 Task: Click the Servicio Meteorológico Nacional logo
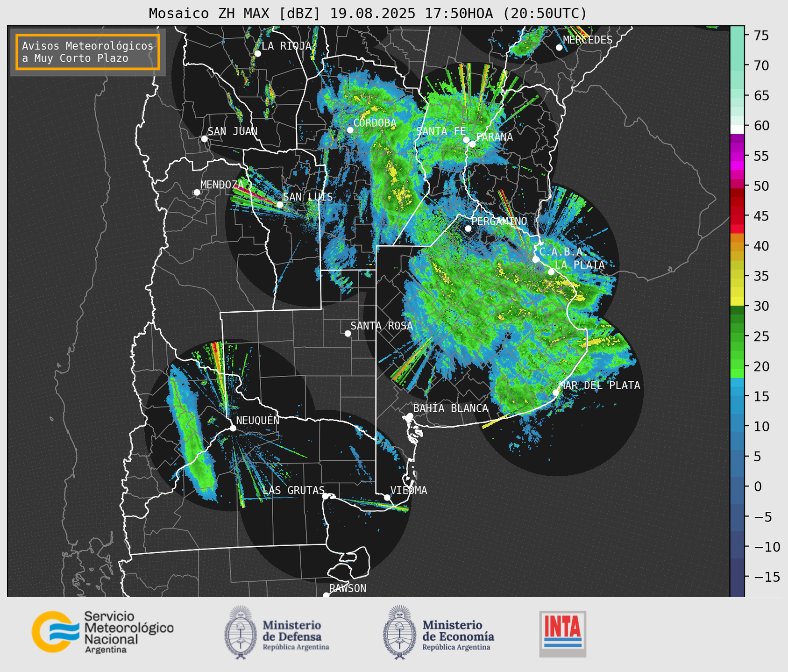pos(103,632)
